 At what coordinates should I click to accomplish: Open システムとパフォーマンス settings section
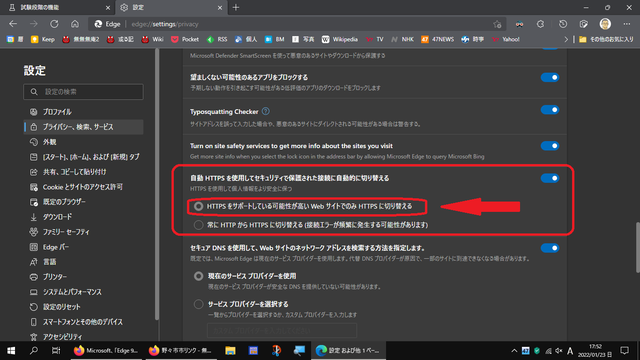(x=83, y=292)
